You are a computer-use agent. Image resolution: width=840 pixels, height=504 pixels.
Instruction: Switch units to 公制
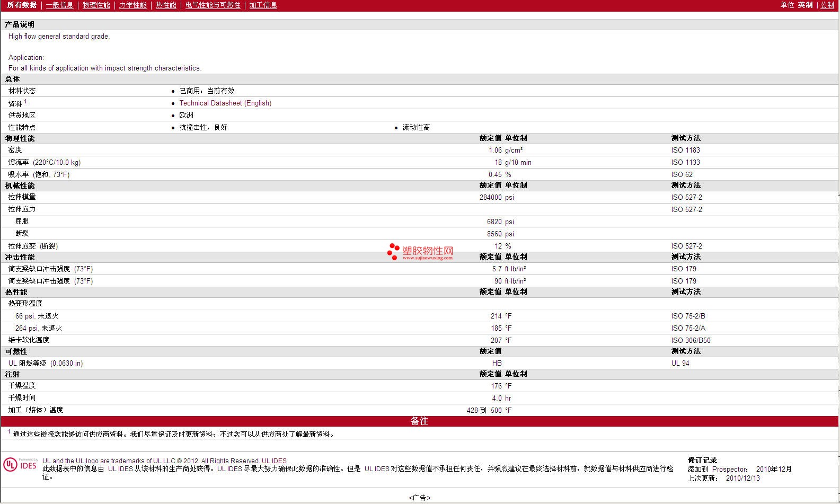coord(827,5)
